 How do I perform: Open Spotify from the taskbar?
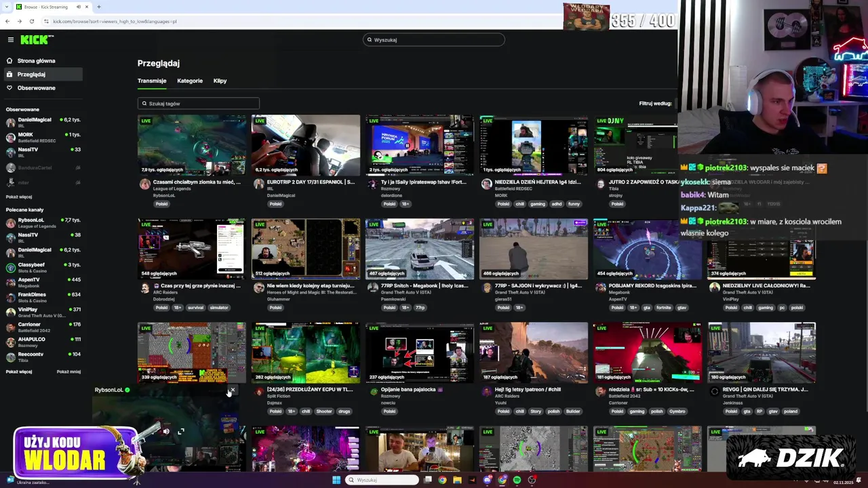pyautogui.click(x=517, y=480)
